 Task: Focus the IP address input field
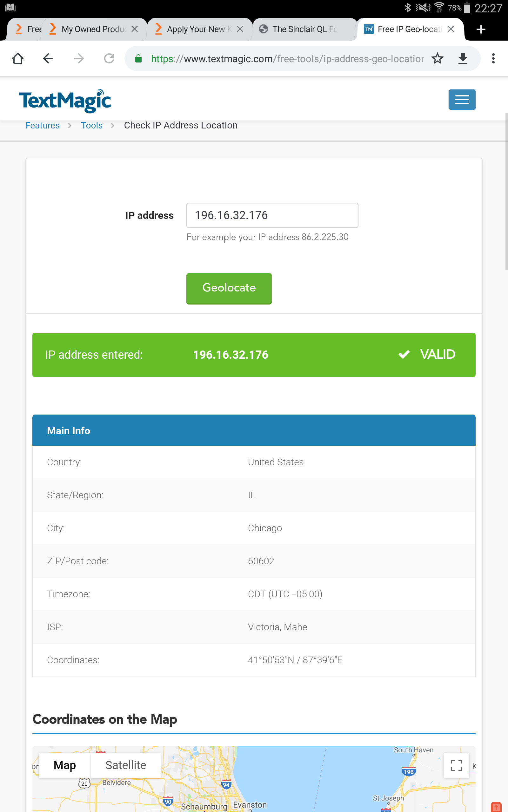click(x=272, y=215)
